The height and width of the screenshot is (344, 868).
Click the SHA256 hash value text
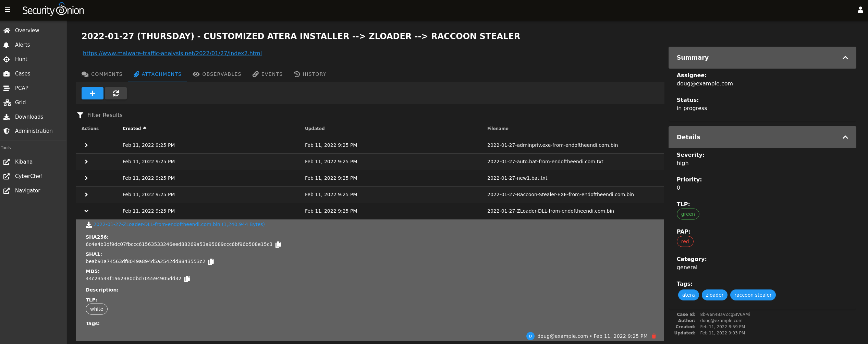(x=179, y=244)
